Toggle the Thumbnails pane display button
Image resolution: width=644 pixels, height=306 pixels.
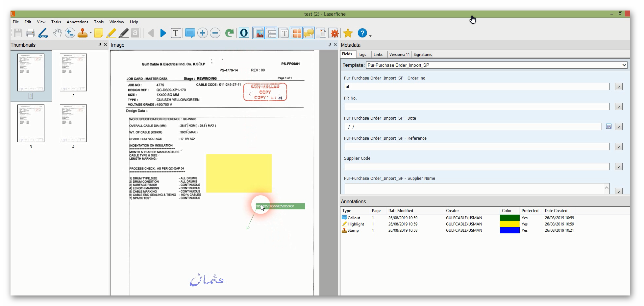pyautogui.click(x=296, y=33)
